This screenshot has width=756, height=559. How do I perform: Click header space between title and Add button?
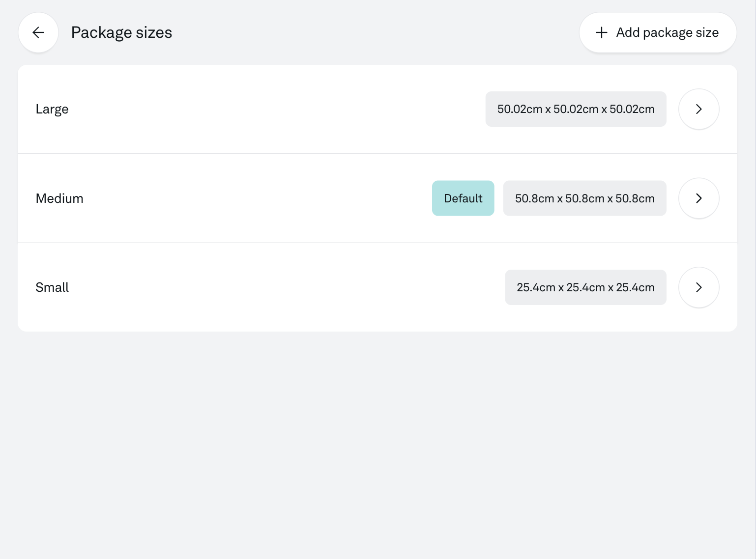(374, 32)
